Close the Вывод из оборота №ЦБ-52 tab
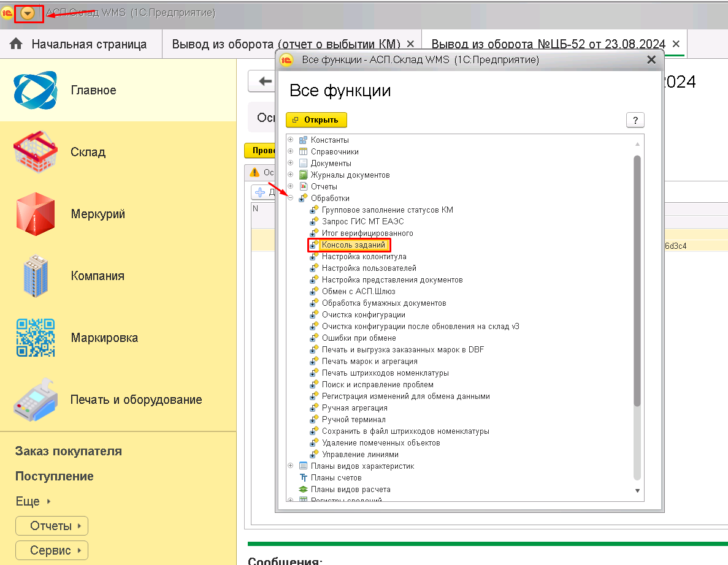Image resolution: width=728 pixels, height=565 pixels. pos(676,44)
